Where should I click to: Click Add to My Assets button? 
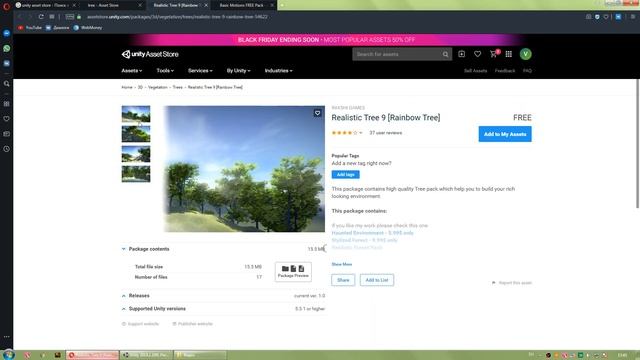[x=505, y=134]
